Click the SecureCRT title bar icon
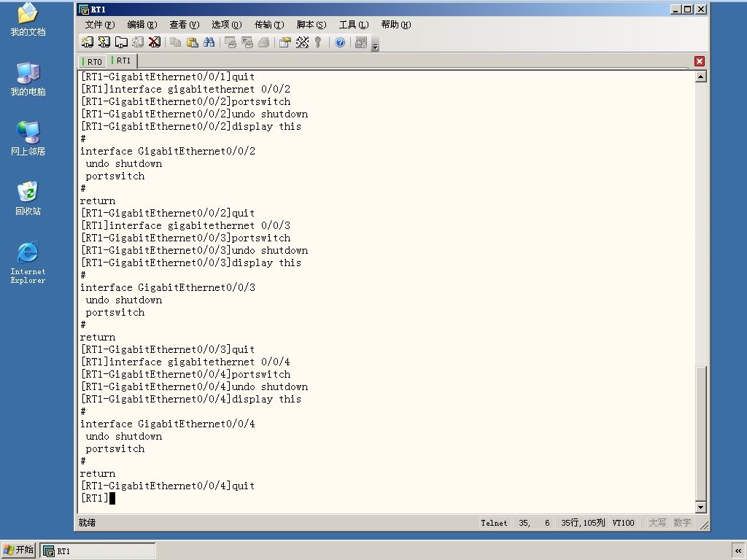 click(x=84, y=9)
